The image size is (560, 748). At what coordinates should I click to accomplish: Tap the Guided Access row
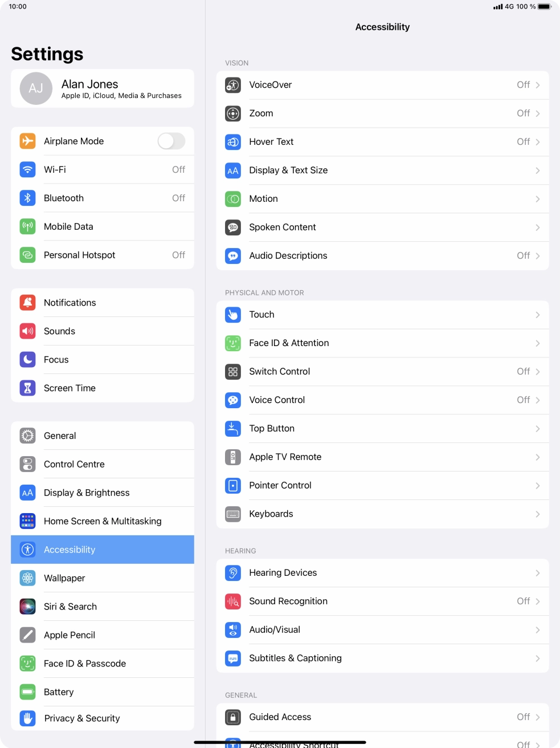point(383,717)
